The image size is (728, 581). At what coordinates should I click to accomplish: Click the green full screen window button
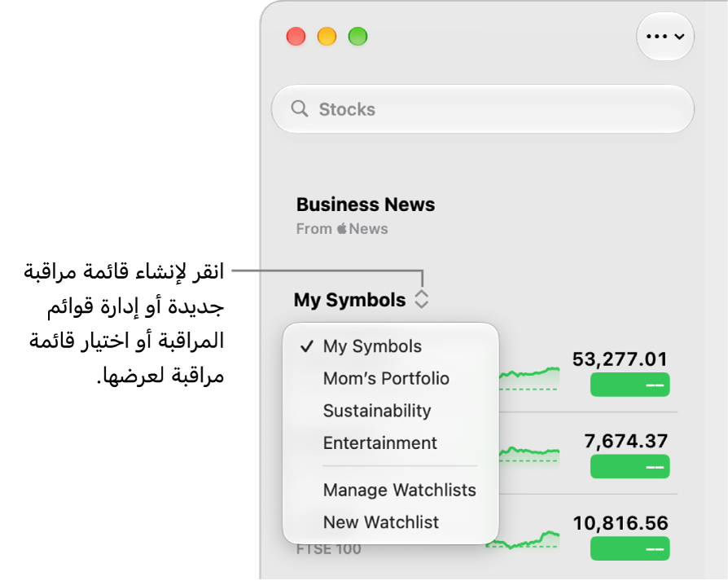pyautogui.click(x=358, y=36)
